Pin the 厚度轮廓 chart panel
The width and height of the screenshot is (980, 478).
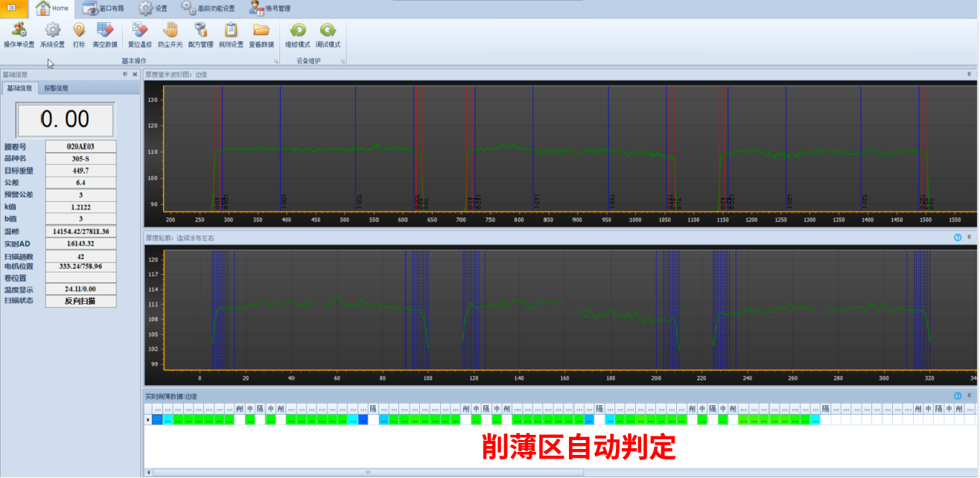coord(970,238)
